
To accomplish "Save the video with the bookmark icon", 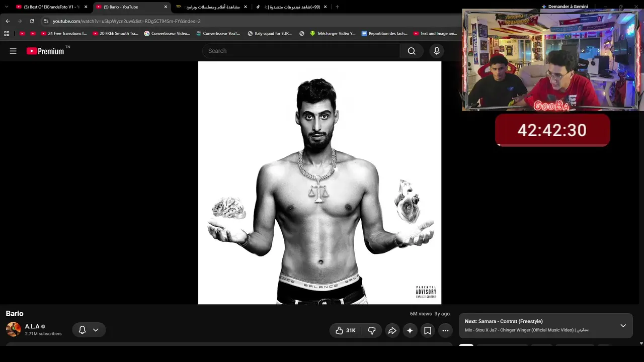I will (x=428, y=330).
